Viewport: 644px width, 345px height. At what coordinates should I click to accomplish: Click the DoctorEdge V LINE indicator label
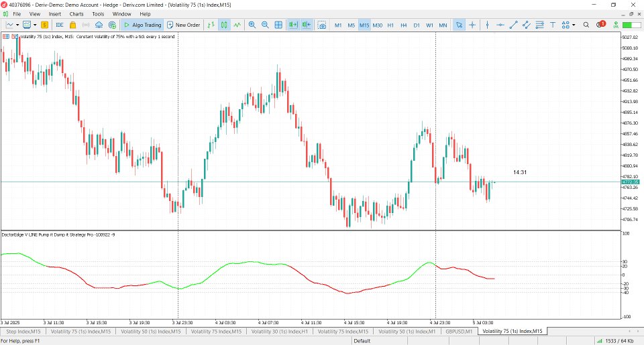pos(58,235)
